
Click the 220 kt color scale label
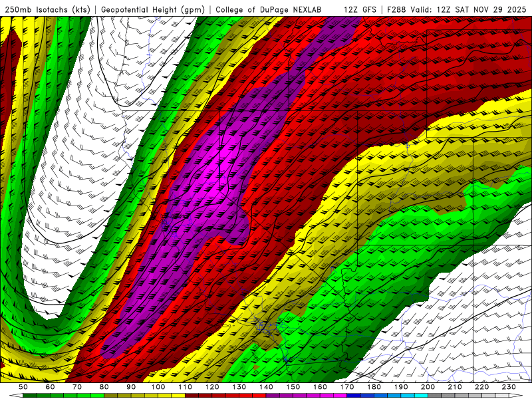(x=482, y=387)
